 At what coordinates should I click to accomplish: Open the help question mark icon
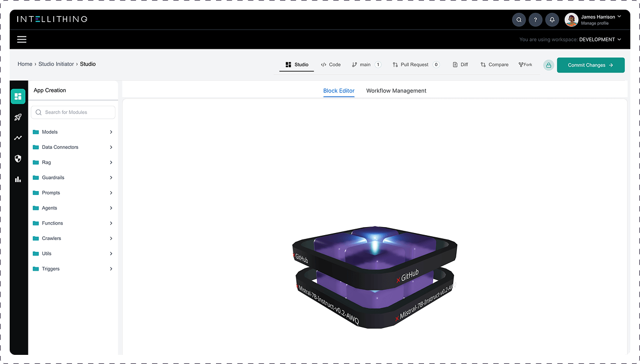click(x=535, y=20)
